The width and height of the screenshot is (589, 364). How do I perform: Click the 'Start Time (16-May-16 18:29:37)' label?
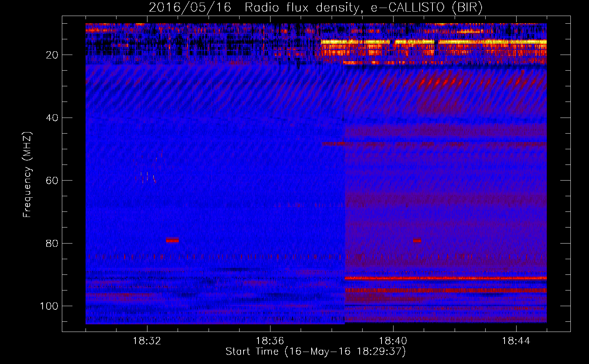316,351
